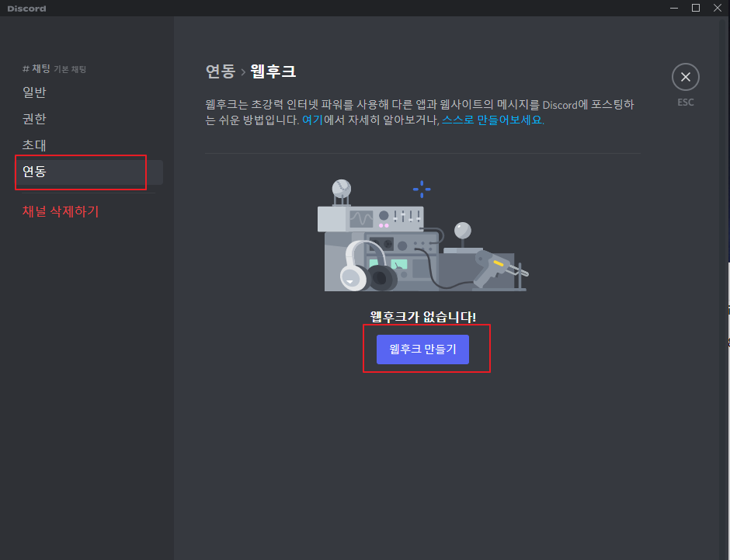Close settings with the ESC circle X icon
The width and height of the screenshot is (730, 560).
click(685, 77)
